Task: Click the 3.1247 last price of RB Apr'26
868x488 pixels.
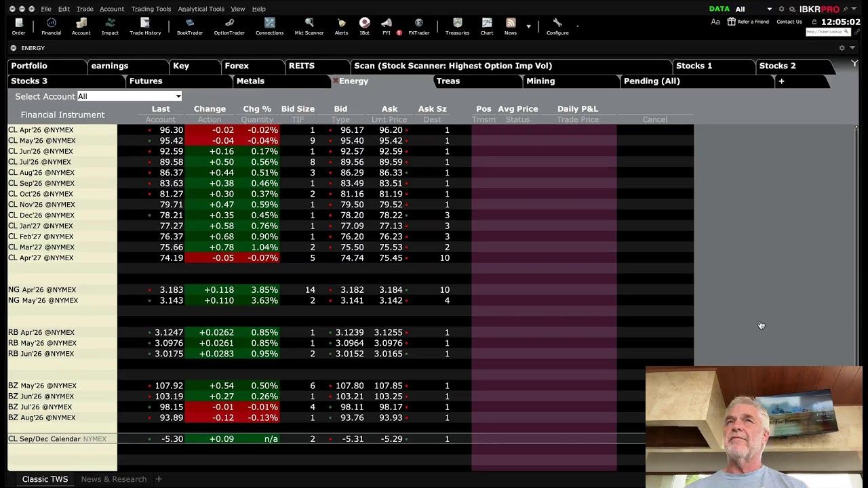Action: pos(168,333)
